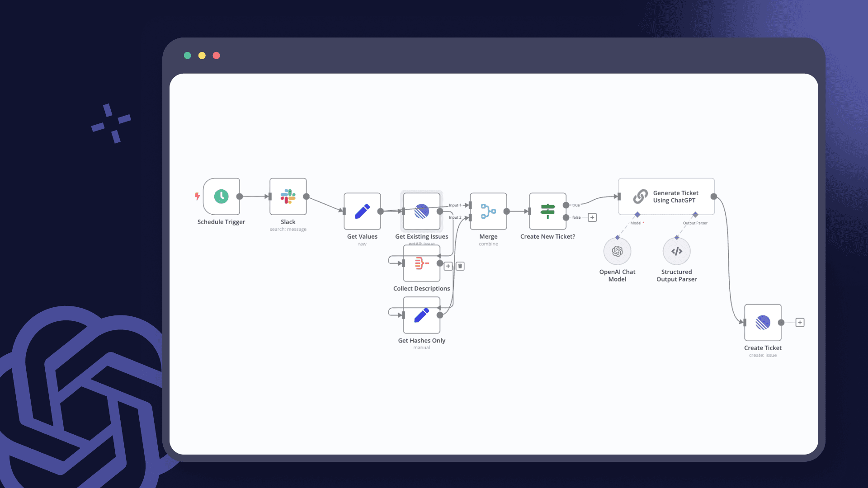Click plus button beside Collect Descriptions
The width and height of the screenshot is (868, 488).
coord(448,266)
